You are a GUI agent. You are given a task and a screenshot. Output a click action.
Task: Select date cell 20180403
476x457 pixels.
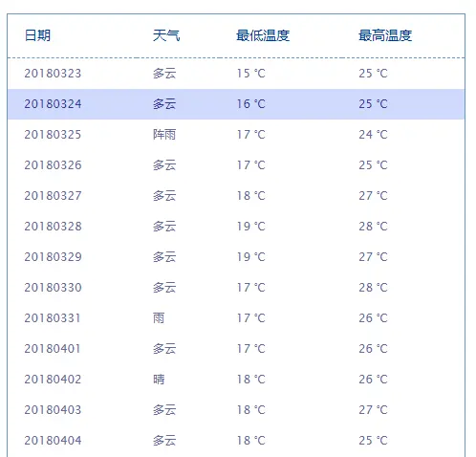pos(53,410)
